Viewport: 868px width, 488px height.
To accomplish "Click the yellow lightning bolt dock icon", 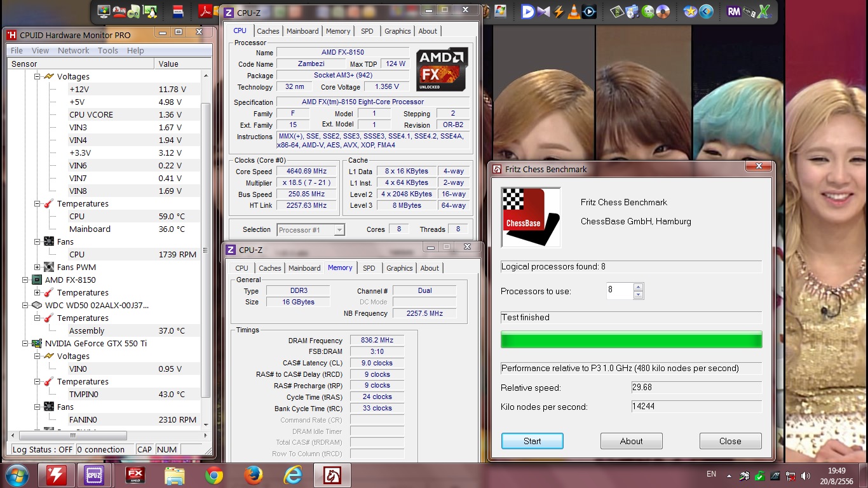I will [559, 11].
